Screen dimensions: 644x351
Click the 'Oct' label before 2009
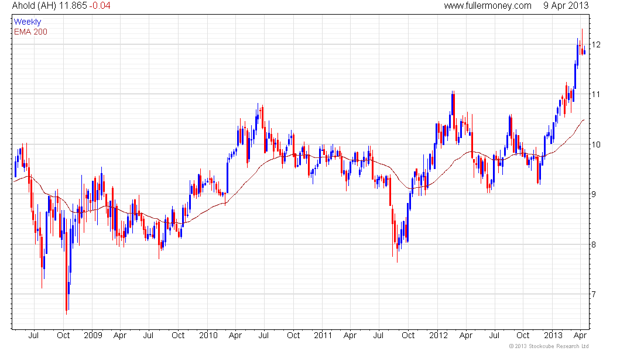pyautogui.click(x=63, y=335)
